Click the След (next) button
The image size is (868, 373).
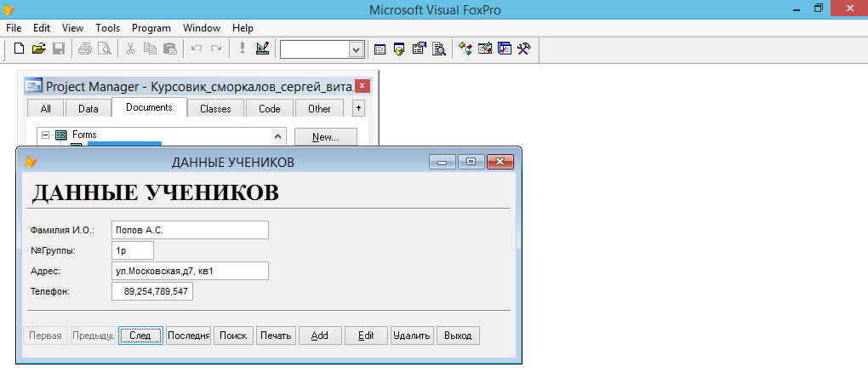[x=140, y=336]
